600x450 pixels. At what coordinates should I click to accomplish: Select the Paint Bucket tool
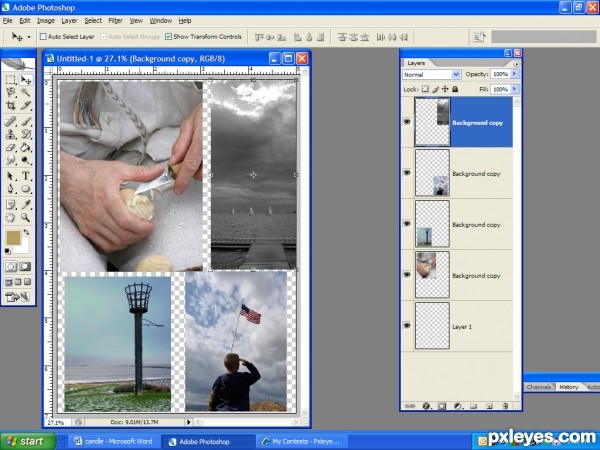point(26,147)
